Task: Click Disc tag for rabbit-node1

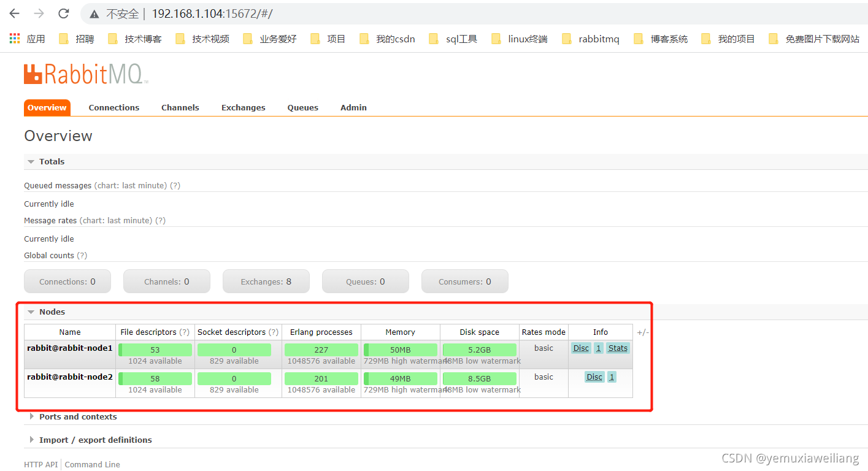Action: pos(581,348)
